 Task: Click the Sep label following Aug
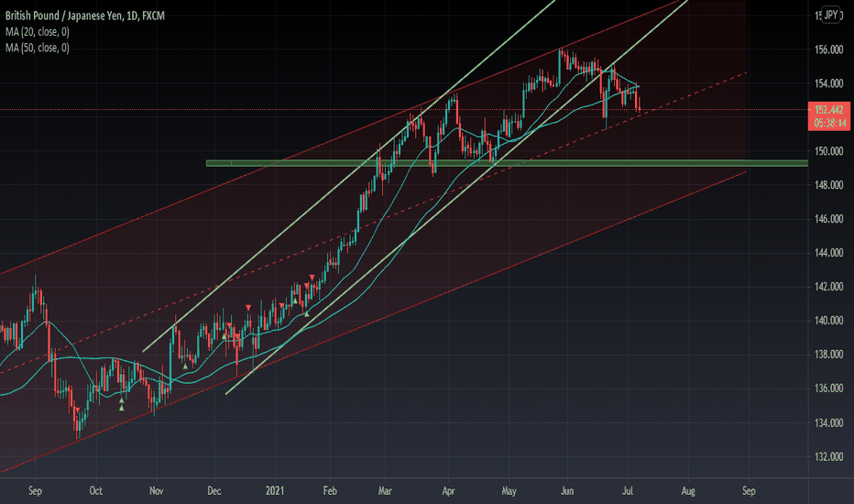[x=749, y=491]
